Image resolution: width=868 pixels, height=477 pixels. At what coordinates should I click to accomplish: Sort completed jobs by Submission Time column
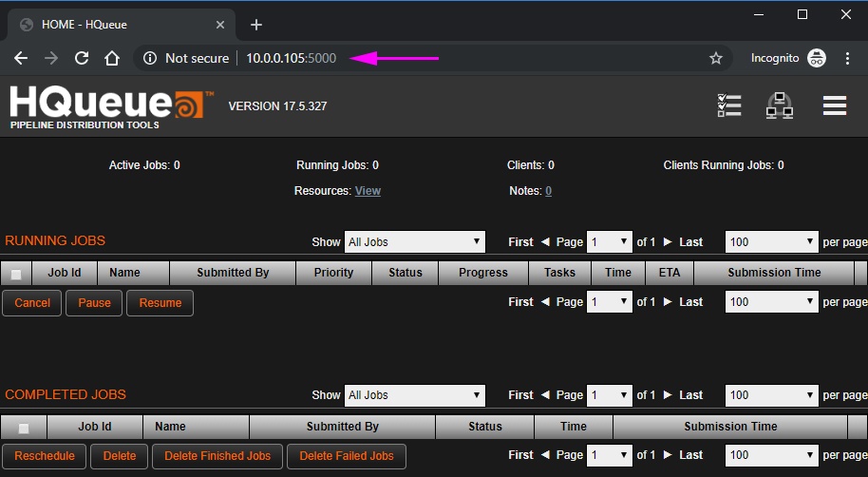coord(730,426)
